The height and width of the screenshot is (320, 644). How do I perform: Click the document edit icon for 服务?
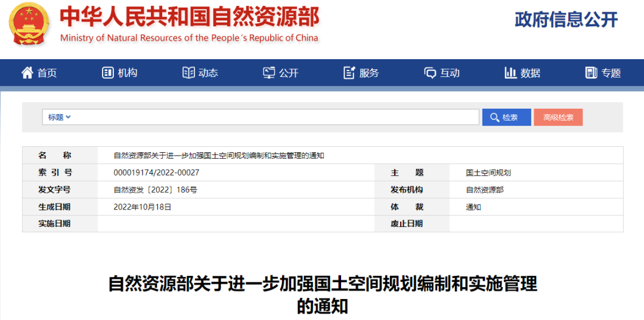[x=349, y=73]
